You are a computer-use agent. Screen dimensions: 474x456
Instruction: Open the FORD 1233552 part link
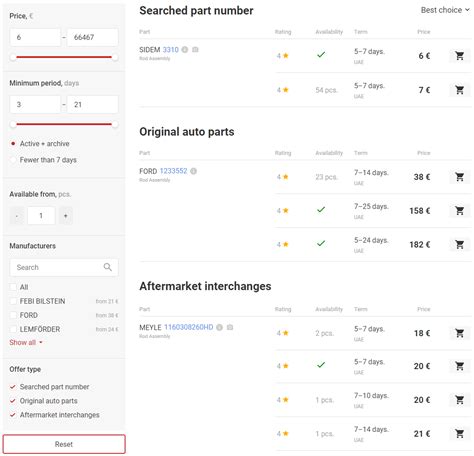pyautogui.click(x=173, y=171)
